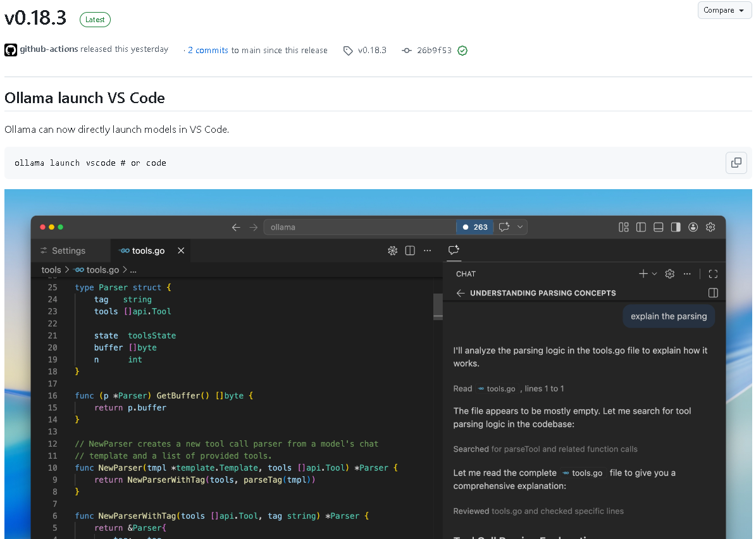Screen dimensions: 756x539
Task: Go back with VS Code's left arrow
Action: point(236,227)
